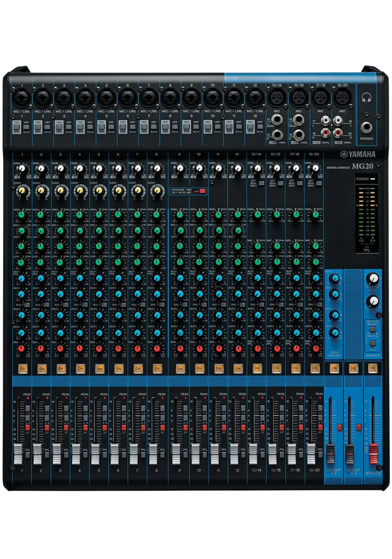Move the red STEREO master fader
The width and height of the screenshot is (392, 559).
point(373,454)
